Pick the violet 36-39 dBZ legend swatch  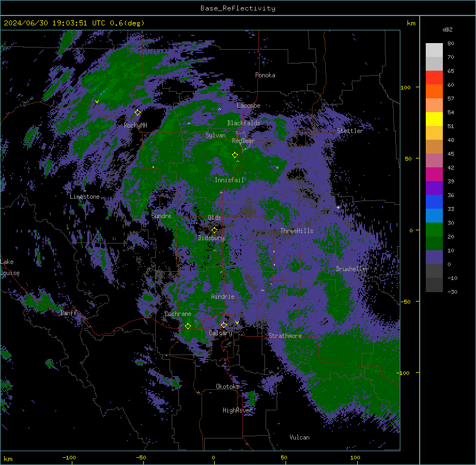point(434,188)
